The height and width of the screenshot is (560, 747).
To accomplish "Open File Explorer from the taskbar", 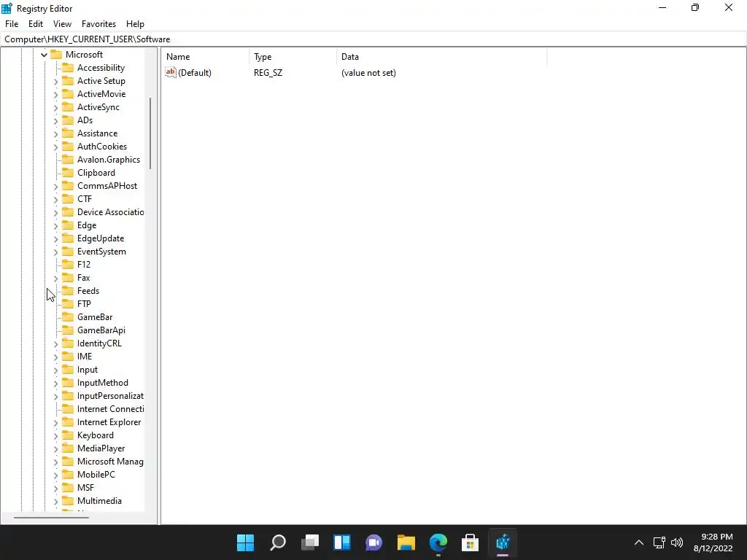I will 406,542.
